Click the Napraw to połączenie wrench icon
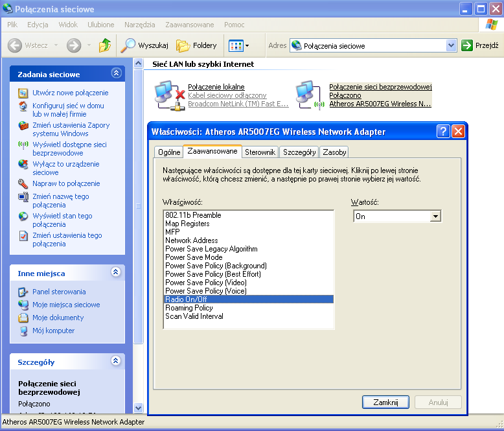Viewport: 504px width, 431px height. (23, 183)
